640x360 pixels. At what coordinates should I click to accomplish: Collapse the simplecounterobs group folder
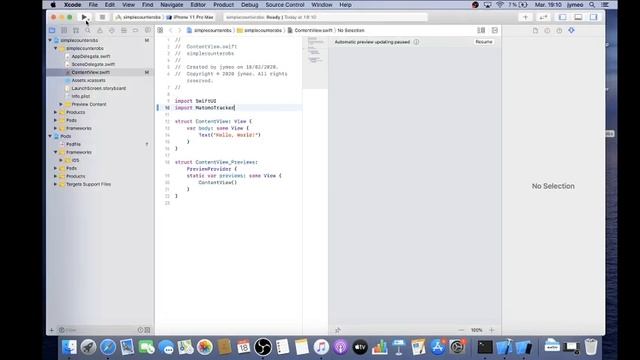tap(56, 48)
